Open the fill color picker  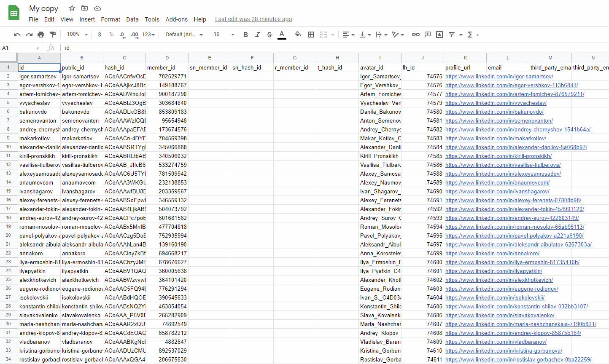tap(298, 35)
